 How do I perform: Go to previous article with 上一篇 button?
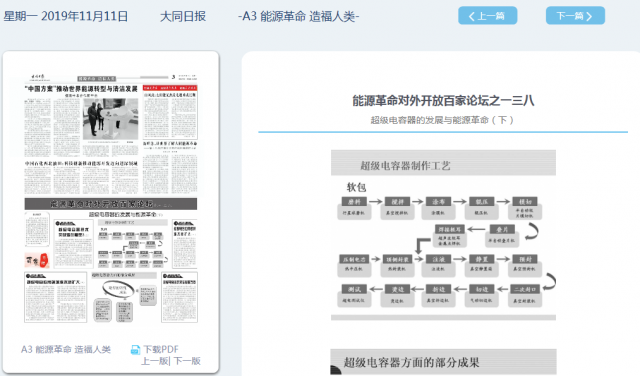tap(487, 16)
